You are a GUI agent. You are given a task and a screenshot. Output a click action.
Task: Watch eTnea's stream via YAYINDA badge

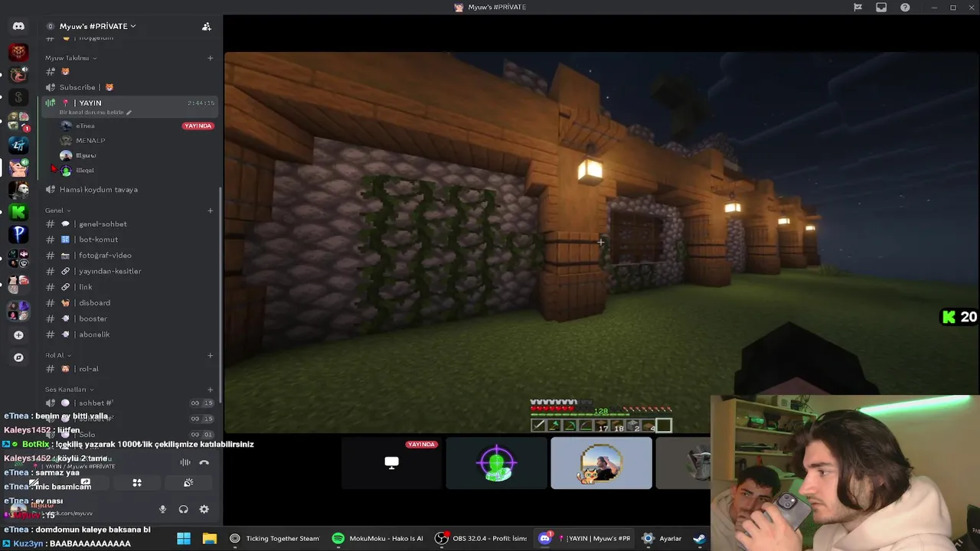coord(198,126)
